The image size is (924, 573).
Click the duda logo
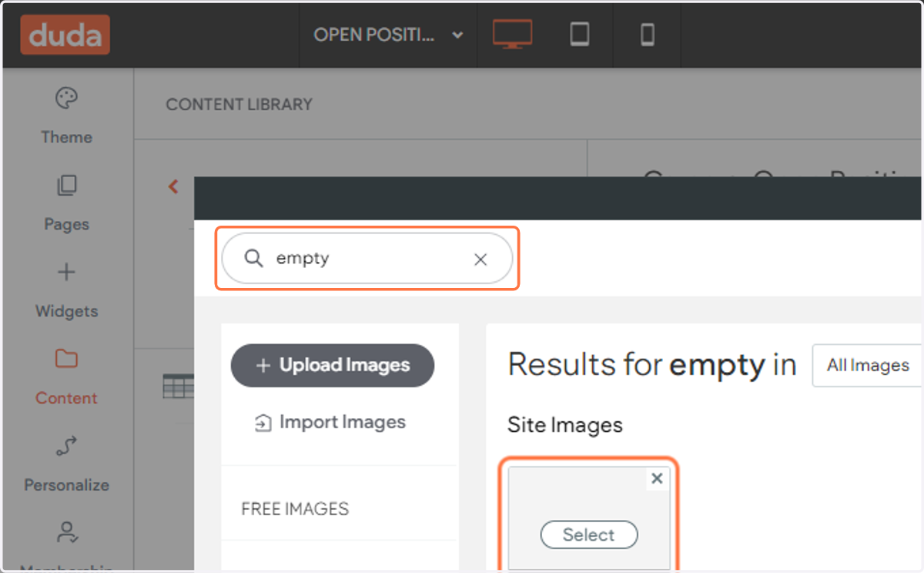point(65,35)
